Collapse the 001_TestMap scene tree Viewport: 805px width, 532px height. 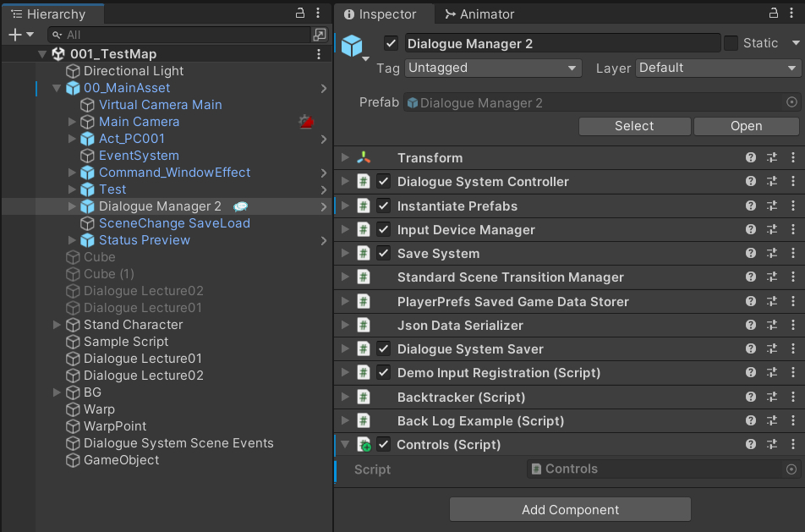42,54
